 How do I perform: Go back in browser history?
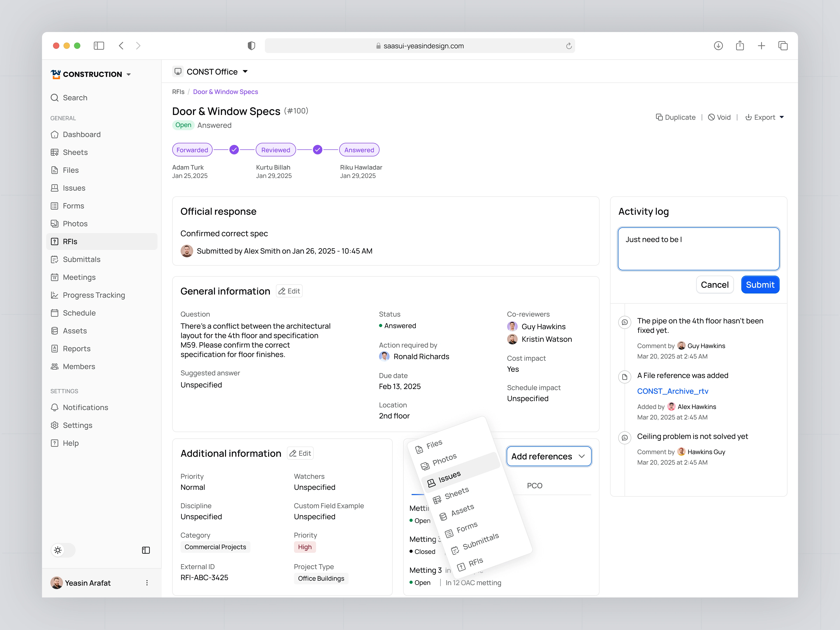(121, 45)
